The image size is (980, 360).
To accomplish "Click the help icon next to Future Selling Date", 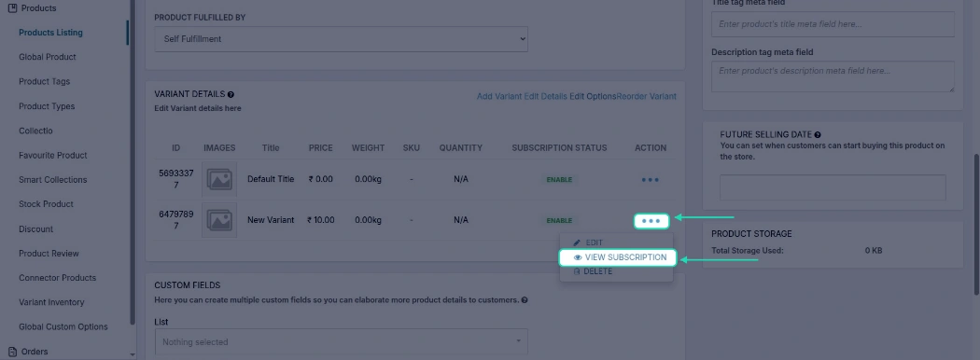I will tap(818, 134).
